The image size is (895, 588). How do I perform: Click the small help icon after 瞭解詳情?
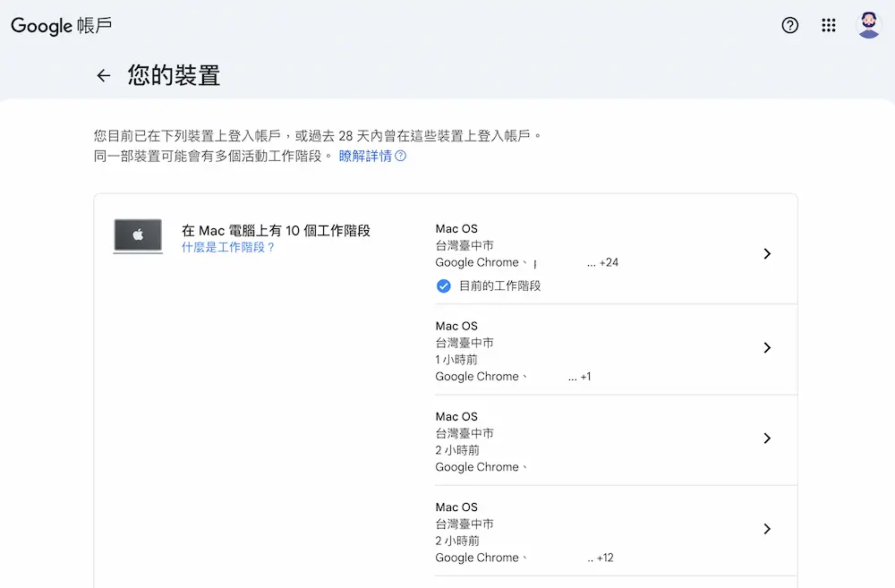(x=401, y=156)
